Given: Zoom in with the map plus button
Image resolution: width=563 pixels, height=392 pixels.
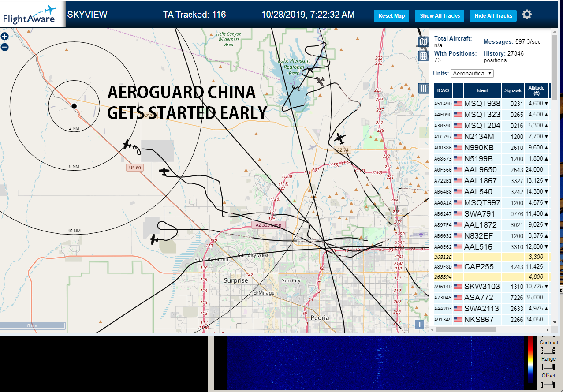Looking at the screenshot, I should [x=4, y=37].
